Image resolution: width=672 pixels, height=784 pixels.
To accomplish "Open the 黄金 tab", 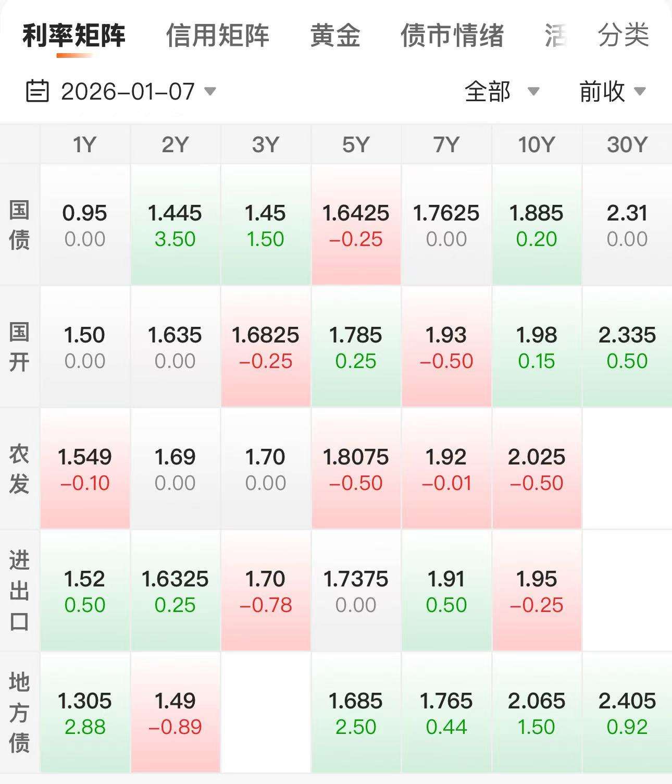I will (335, 36).
